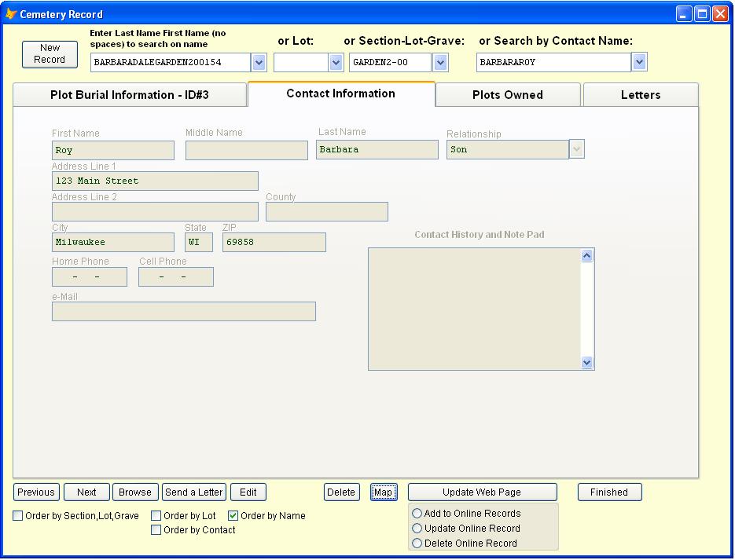
Task: Click the City field showing Milwaukee
Action: point(113,242)
